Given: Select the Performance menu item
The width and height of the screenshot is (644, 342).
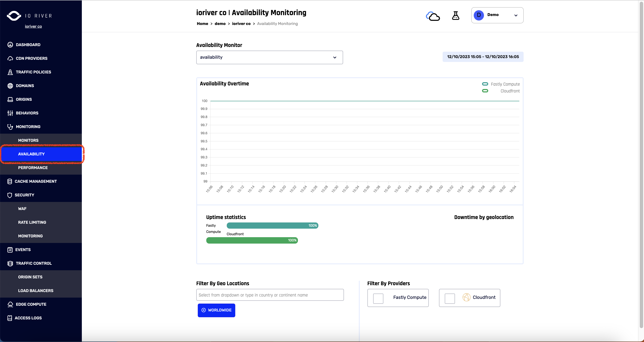Looking at the screenshot, I should click(33, 168).
